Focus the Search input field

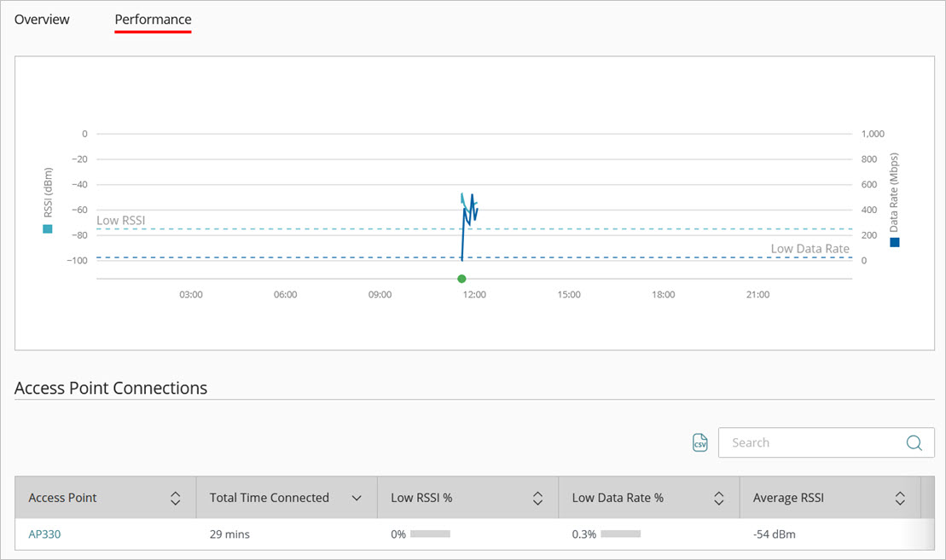810,442
